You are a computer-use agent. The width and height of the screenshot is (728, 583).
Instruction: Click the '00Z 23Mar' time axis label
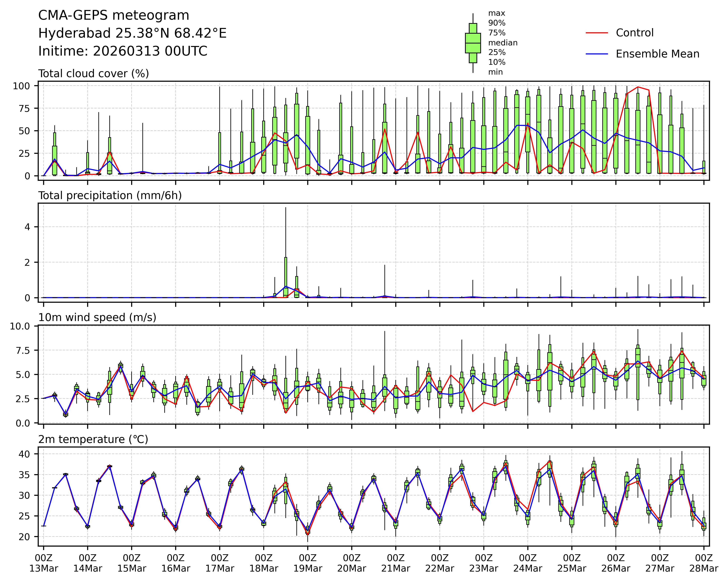click(484, 563)
